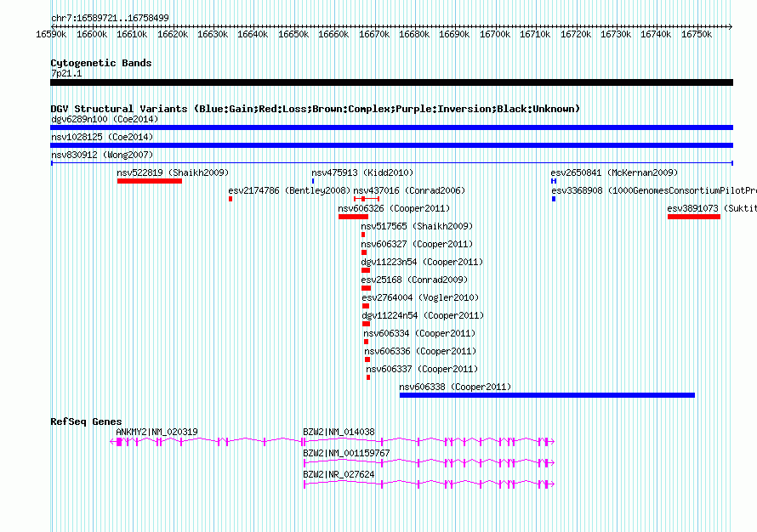Viewport: 757px width, 532px height.
Task: Select the dgv11224n54 red variant block
Action: (366, 324)
